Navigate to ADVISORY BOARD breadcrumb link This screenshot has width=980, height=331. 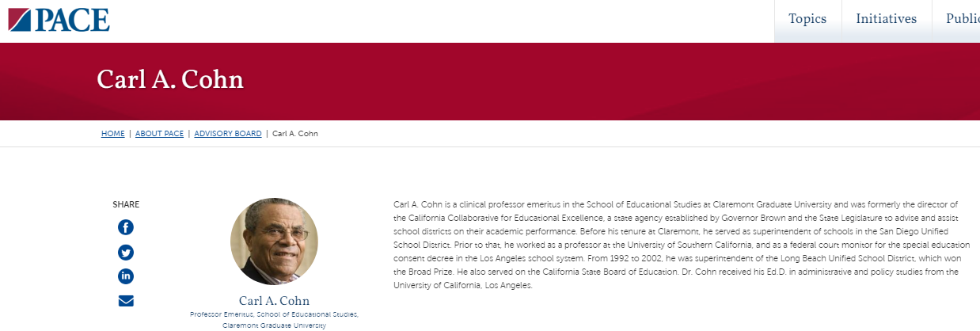point(228,134)
